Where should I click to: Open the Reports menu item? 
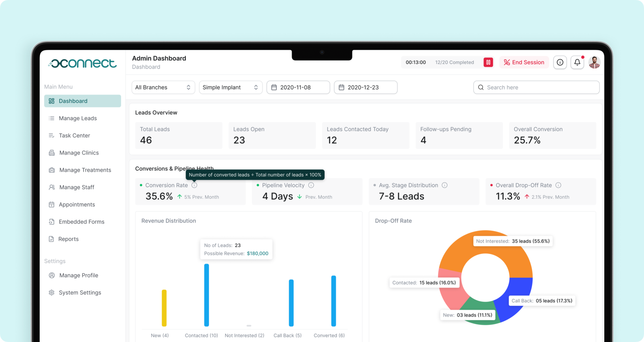tap(83, 239)
